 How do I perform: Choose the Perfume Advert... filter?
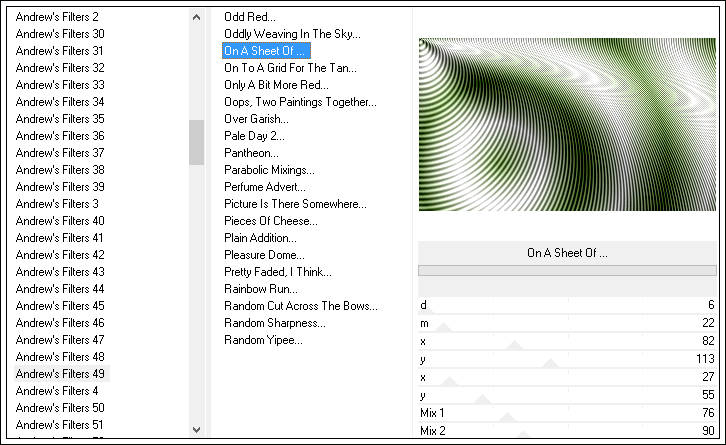tap(265, 187)
